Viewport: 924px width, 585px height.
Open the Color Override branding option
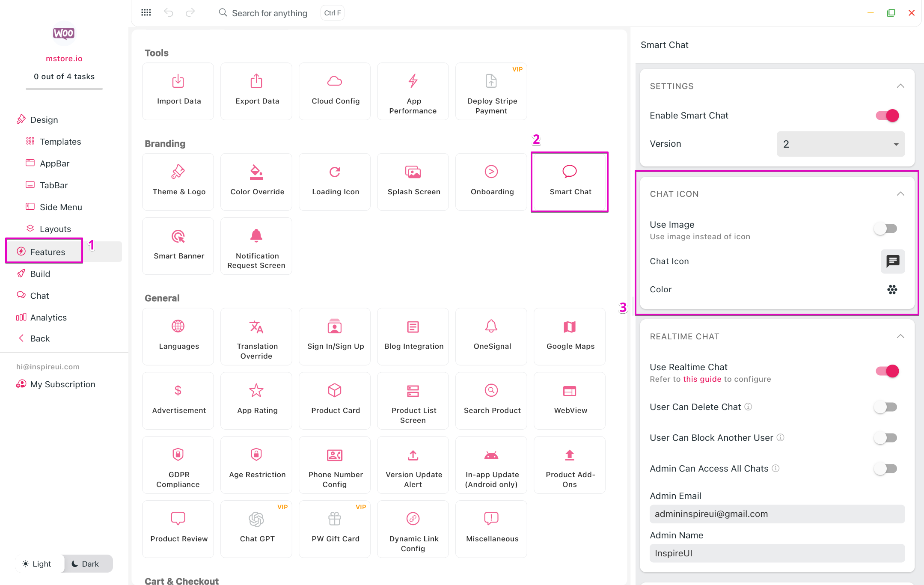pos(256,181)
